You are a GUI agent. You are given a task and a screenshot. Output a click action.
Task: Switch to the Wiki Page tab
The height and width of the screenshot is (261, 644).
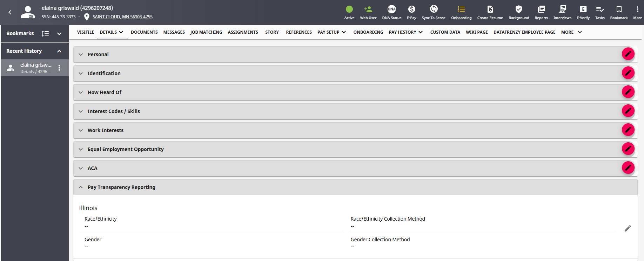(x=477, y=32)
